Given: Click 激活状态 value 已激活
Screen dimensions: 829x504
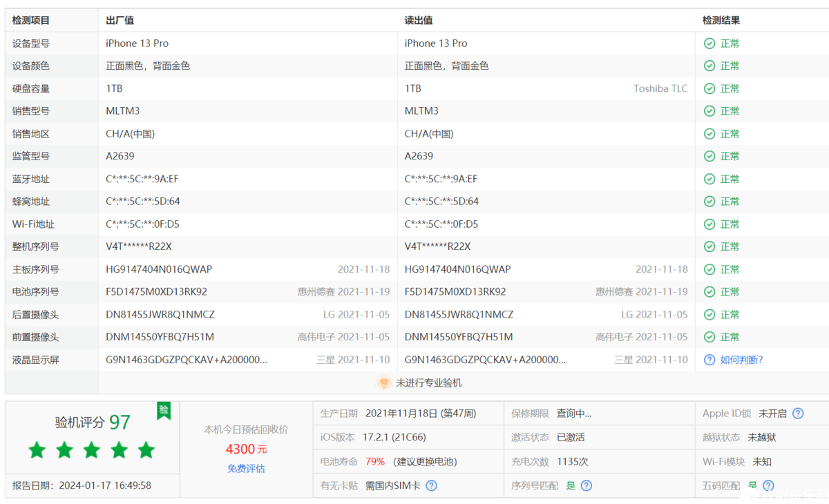Looking at the screenshot, I should point(571,437).
